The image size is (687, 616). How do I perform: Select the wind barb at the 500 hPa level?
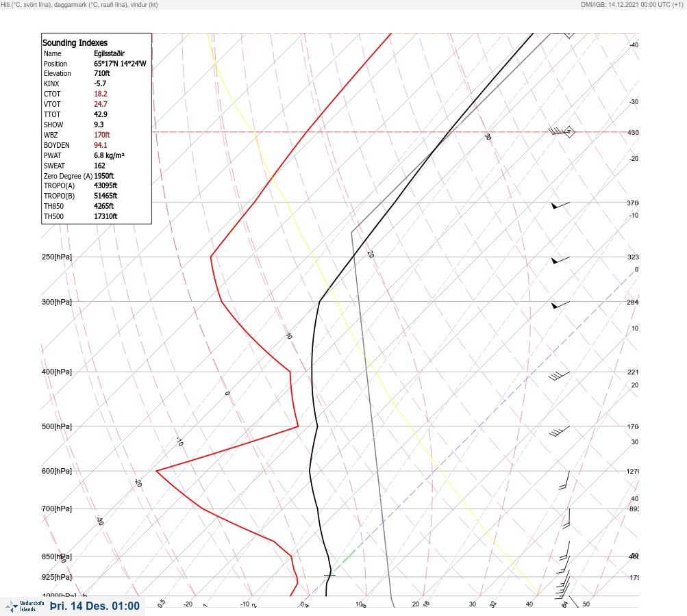[559, 431]
